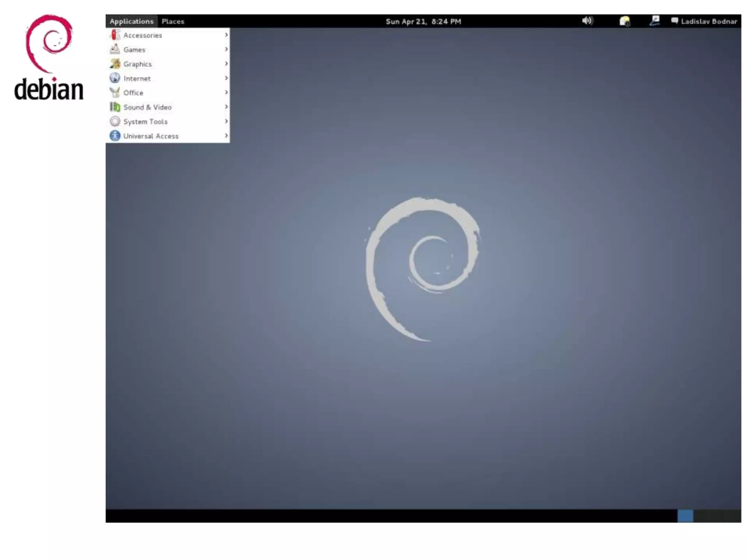Click the Games category icon
This screenshot has height=560, width=747.
115,49
